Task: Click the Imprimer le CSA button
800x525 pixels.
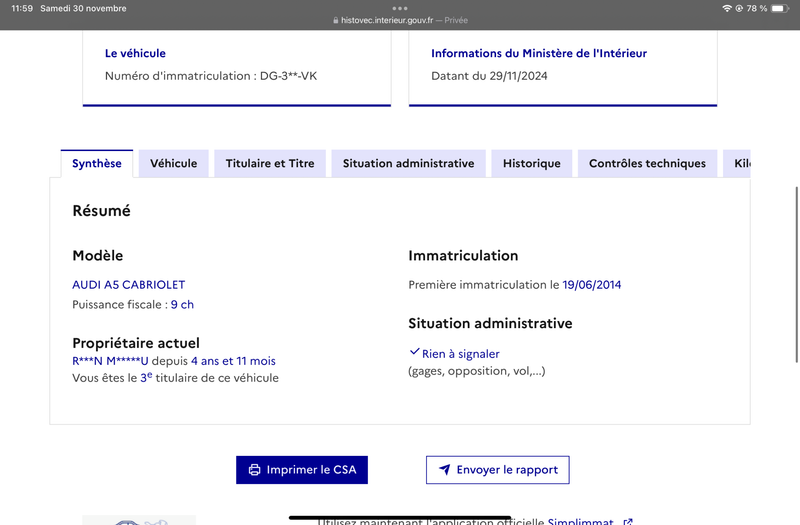Action: tap(302, 470)
